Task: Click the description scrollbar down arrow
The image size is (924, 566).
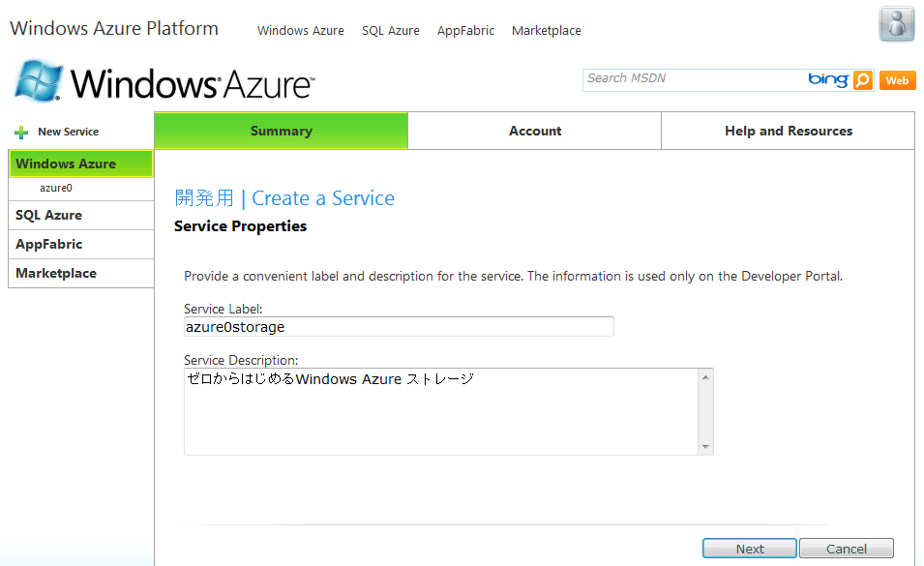Action: 705,447
